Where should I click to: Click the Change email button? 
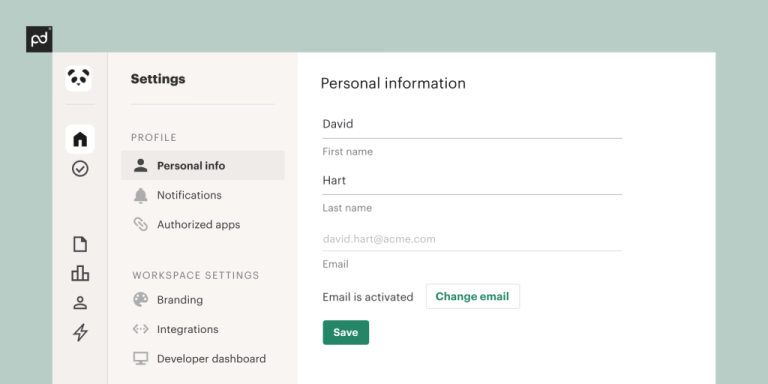pos(473,296)
